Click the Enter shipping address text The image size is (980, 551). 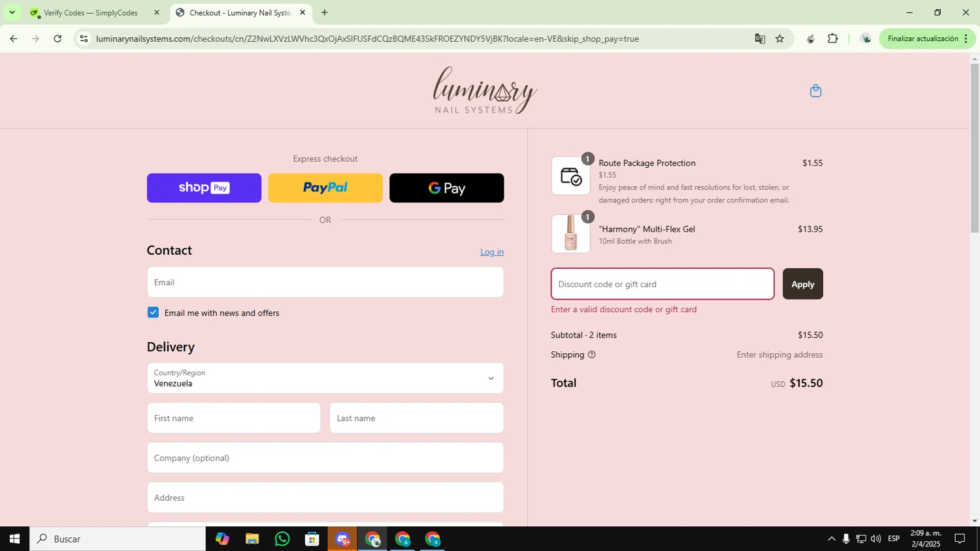point(779,355)
